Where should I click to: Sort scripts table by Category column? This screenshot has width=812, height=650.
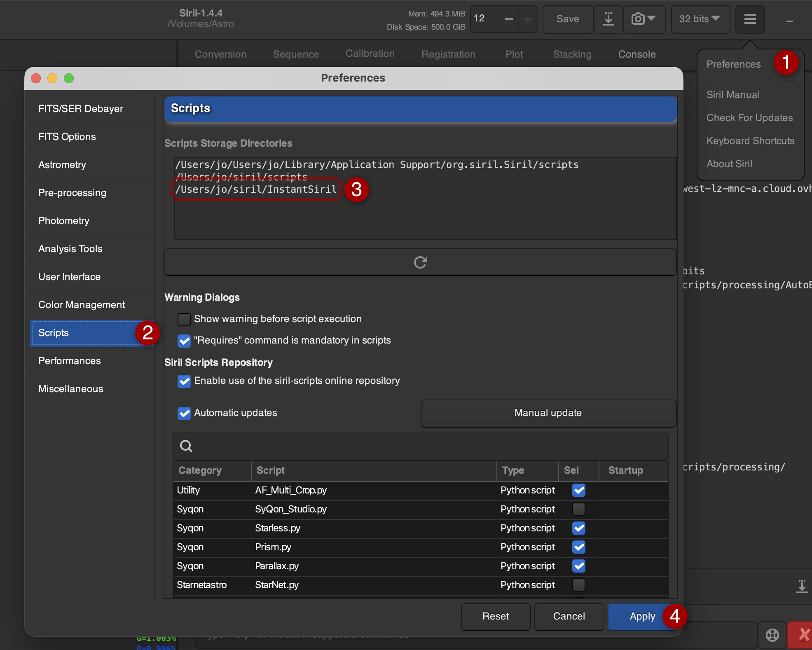[212, 470]
